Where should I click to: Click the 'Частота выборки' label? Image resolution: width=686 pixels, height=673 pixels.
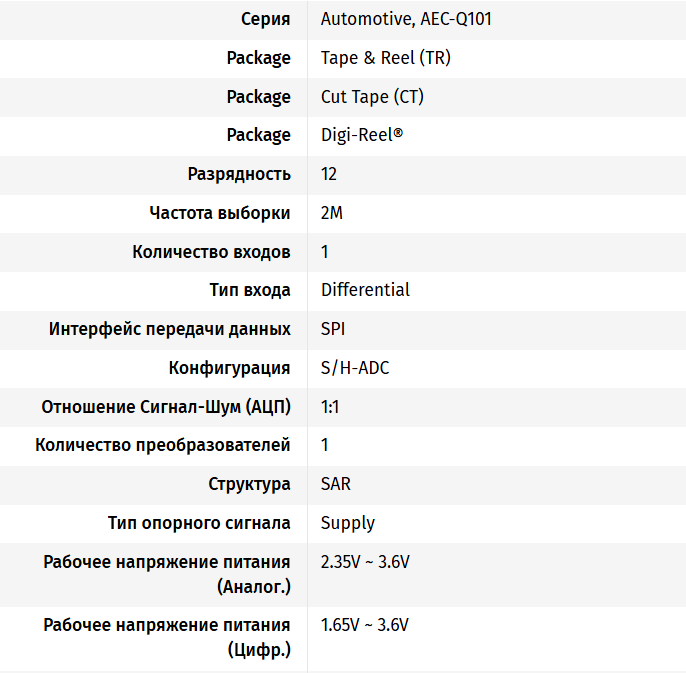(x=220, y=213)
